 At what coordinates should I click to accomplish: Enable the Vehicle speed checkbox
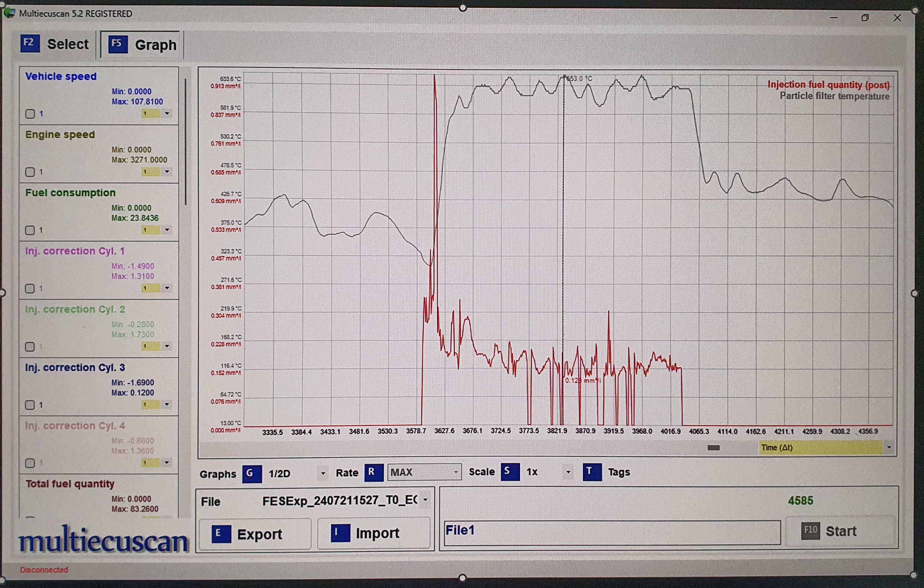30,114
